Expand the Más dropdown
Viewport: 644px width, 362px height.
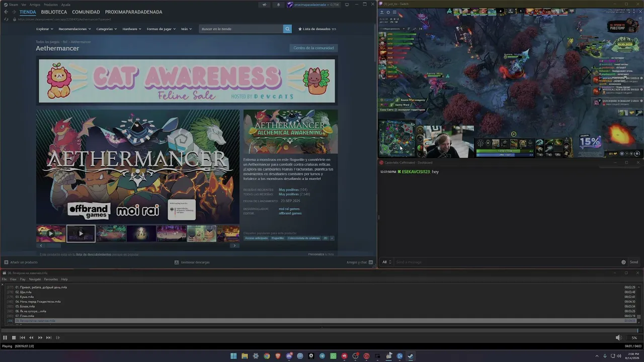[x=186, y=29]
